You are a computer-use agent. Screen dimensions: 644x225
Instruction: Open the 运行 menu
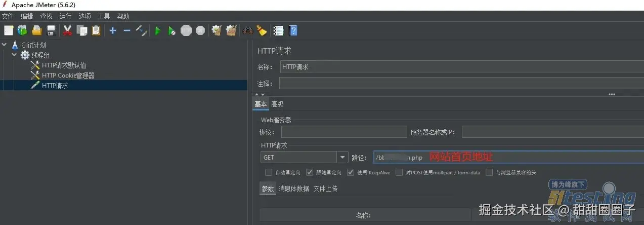(x=65, y=16)
